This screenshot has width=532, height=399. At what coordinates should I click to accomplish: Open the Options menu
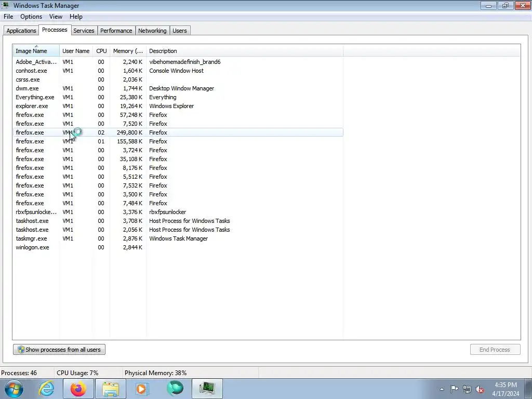tap(31, 17)
